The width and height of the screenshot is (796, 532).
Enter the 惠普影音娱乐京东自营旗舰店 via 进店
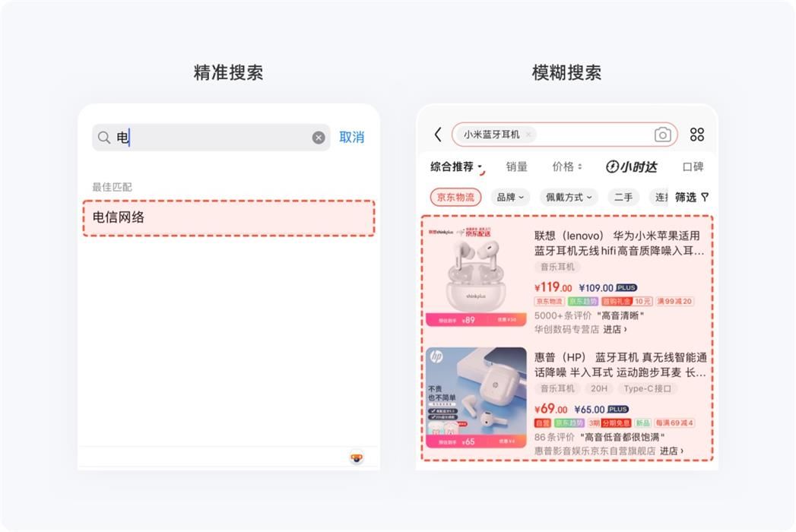pos(671,451)
